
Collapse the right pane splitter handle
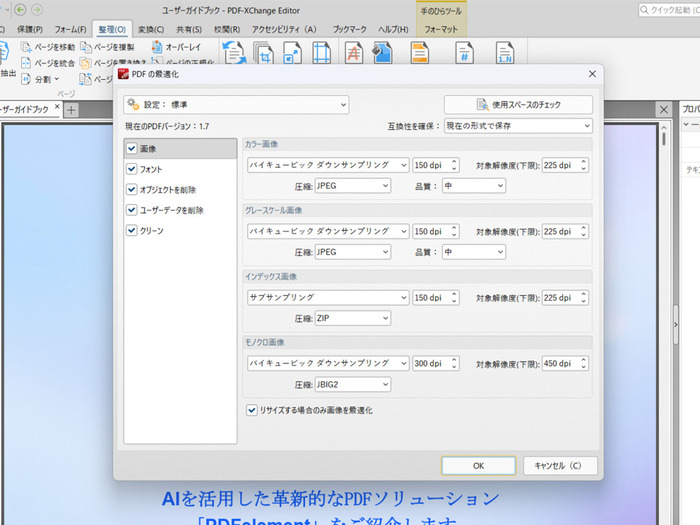click(x=675, y=325)
